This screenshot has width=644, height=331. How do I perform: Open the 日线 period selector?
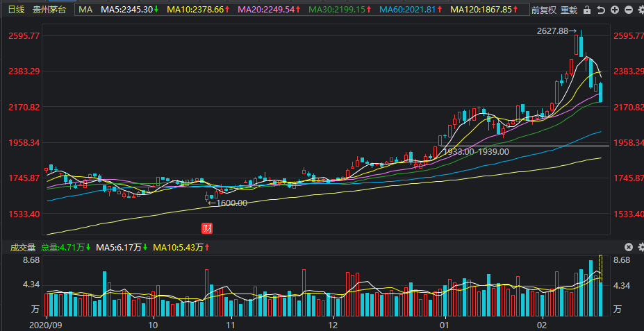[16, 10]
